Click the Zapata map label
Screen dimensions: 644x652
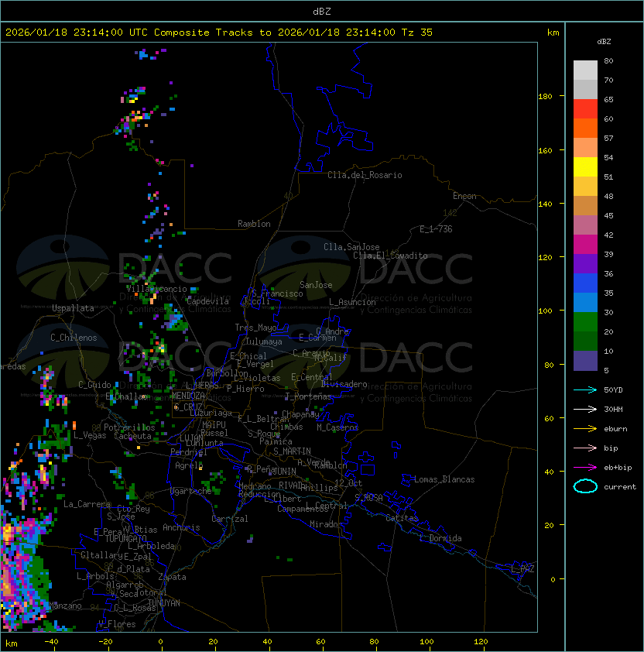tap(172, 577)
